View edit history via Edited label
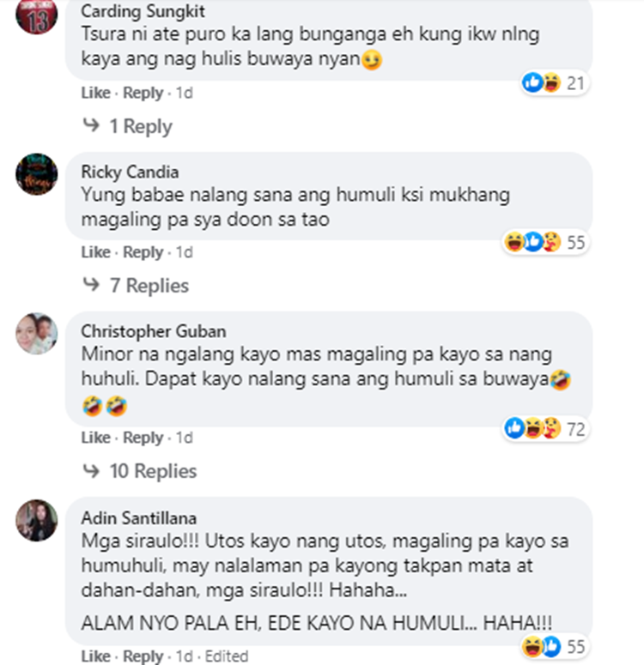 (227, 656)
